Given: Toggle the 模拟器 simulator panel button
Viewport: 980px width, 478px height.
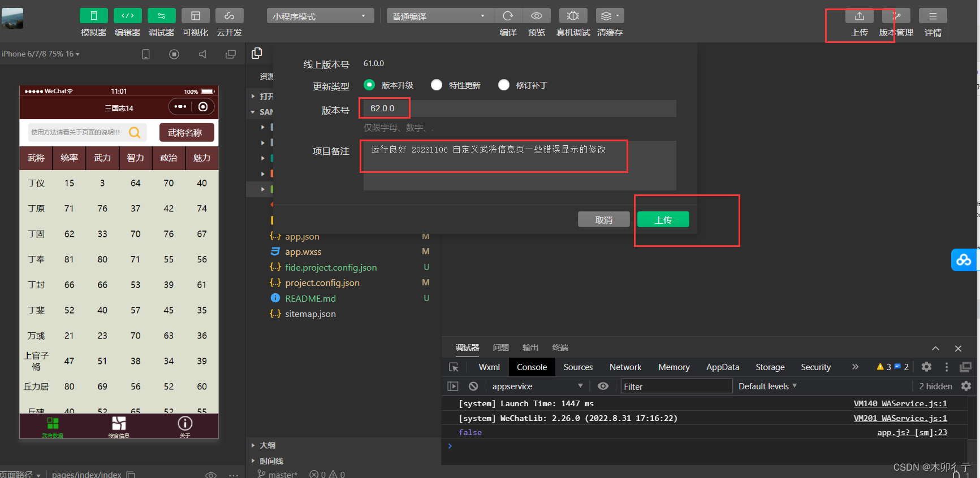Looking at the screenshot, I should point(94,16).
